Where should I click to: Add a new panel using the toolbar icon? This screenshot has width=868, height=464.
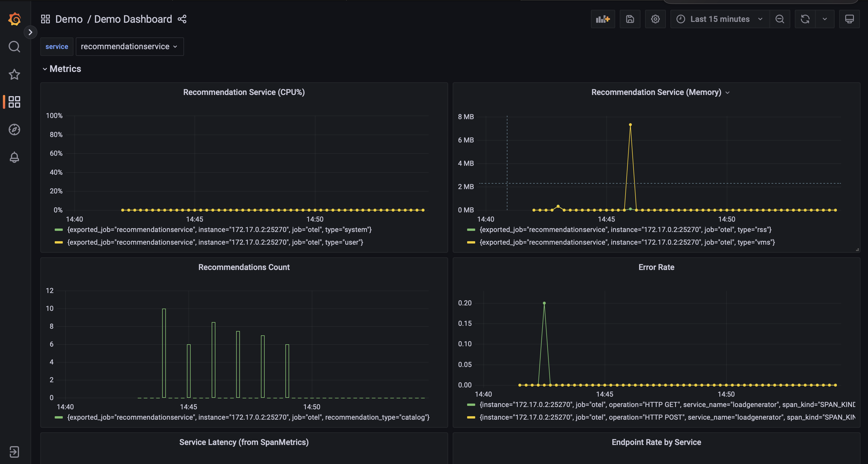[x=603, y=19]
